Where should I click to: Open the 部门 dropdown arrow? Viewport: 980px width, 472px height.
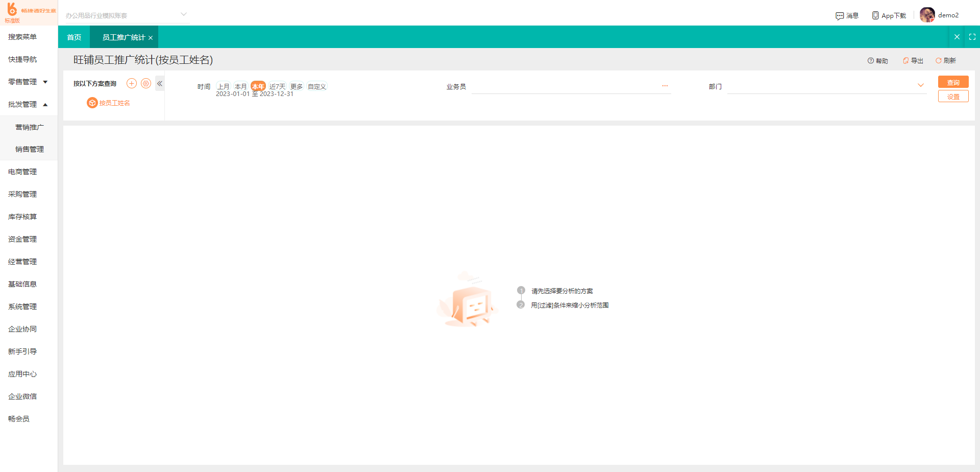(921, 85)
